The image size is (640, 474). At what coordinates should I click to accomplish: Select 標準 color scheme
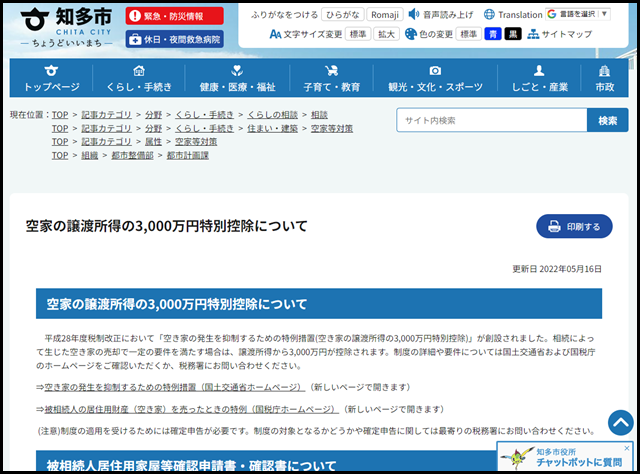click(469, 34)
